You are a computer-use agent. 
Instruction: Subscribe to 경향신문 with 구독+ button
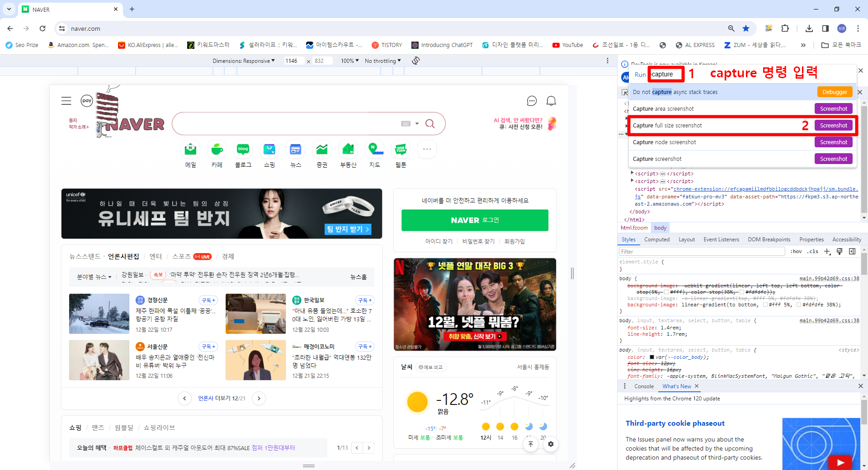[x=208, y=300]
